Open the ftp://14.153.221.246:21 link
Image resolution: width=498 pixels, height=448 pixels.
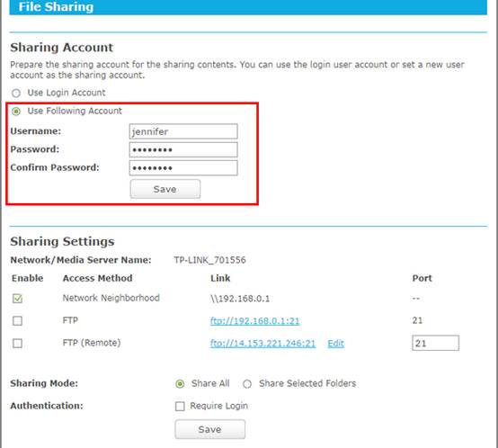[262, 344]
